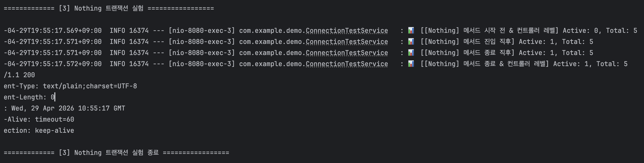Open the ConnectionTestService link on the "메서드 진입 직후" line
The width and height of the screenshot is (644, 163).
tap(347, 42)
